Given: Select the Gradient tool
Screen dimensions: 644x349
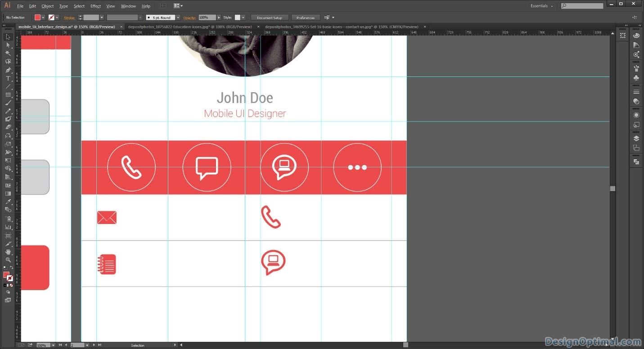Looking at the screenshot, I should [8, 193].
